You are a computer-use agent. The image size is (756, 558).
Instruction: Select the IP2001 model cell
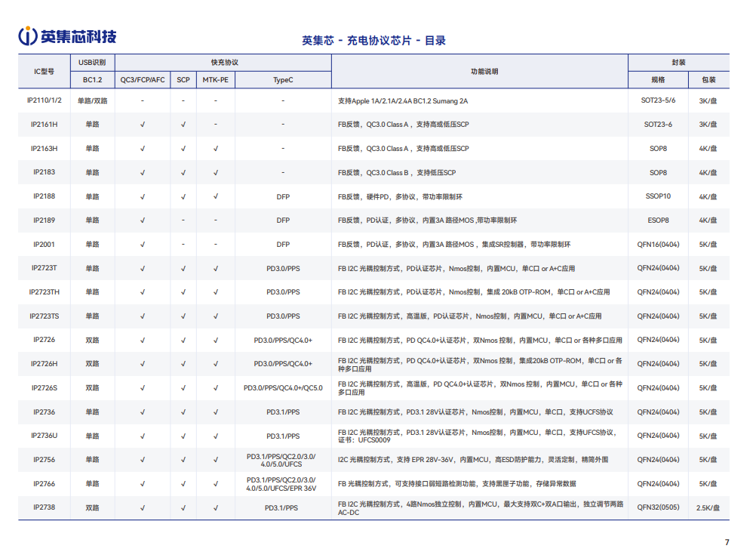(x=44, y=244)
